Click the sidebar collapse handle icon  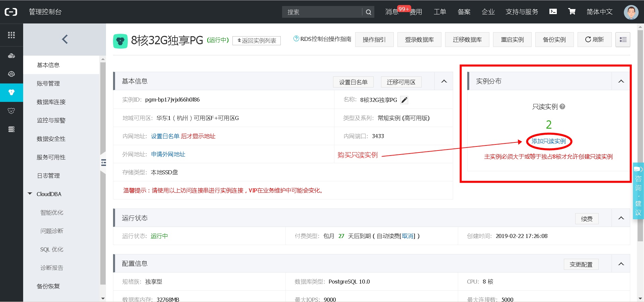pos(103,163)
